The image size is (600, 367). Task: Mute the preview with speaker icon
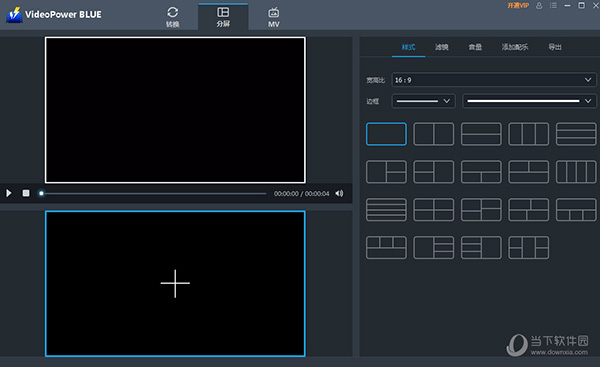(x=339, y=193)
